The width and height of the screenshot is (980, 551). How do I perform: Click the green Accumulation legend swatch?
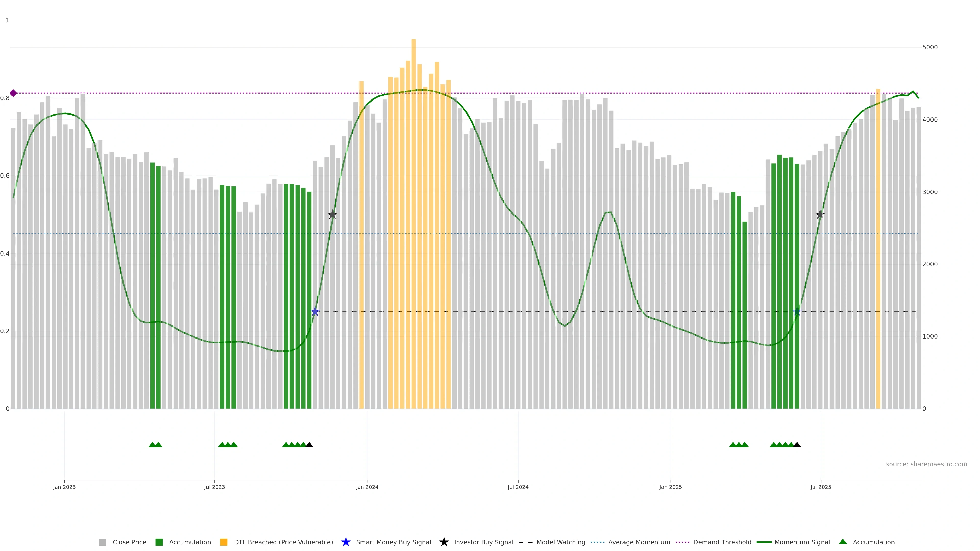[x=159, y=542]
